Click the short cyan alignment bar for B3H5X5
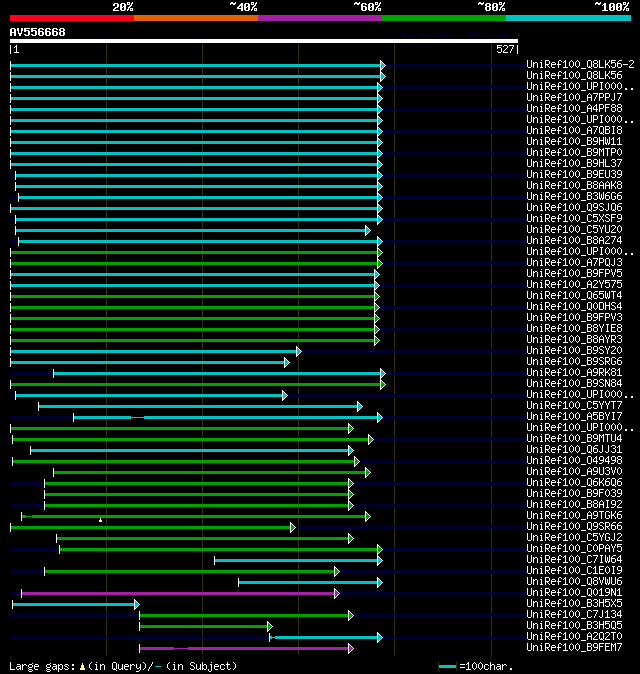This screenshot has height=674, width=640. pos(76,605)
